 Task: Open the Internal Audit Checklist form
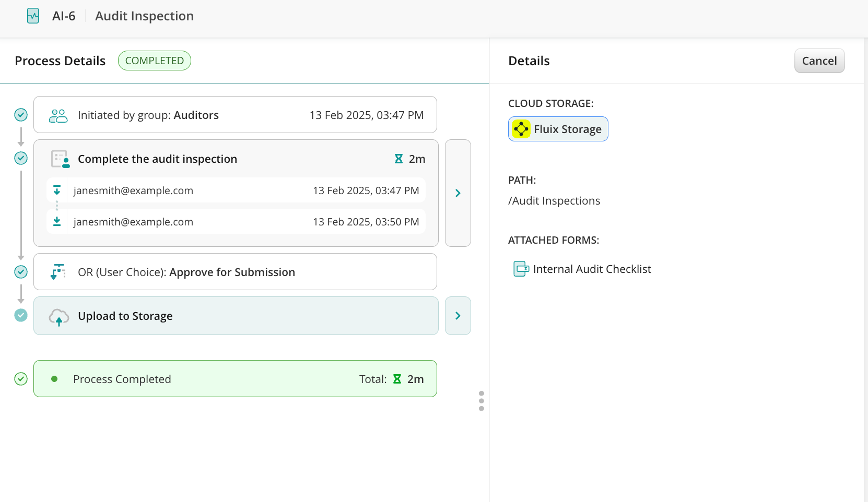(592, 269)
